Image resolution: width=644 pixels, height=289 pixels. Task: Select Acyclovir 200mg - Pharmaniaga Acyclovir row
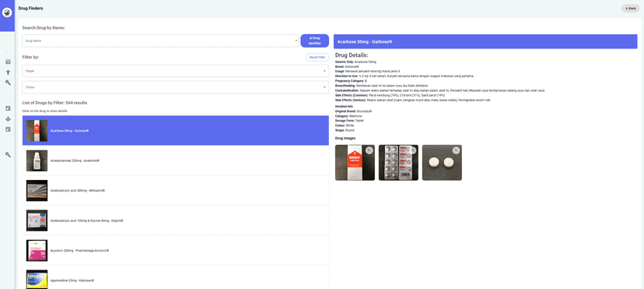point(176,250)
